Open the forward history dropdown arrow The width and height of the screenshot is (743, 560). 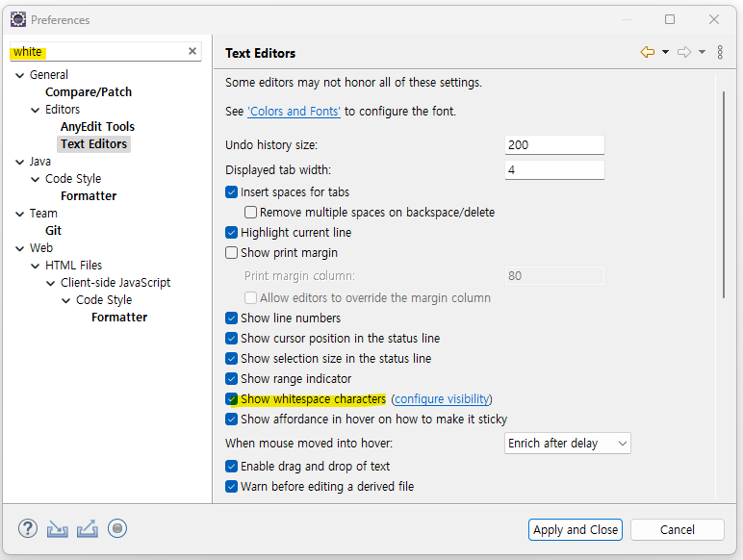click(702, 52)
